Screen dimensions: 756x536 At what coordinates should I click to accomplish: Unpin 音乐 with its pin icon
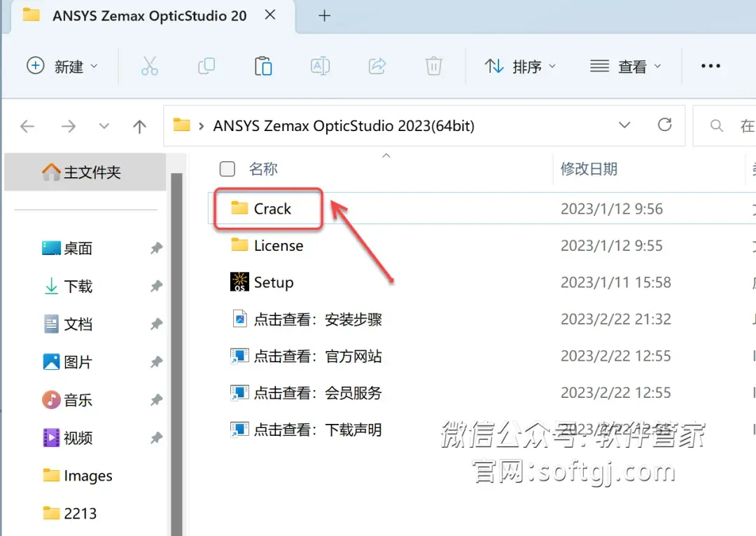(x=155, y=400)
